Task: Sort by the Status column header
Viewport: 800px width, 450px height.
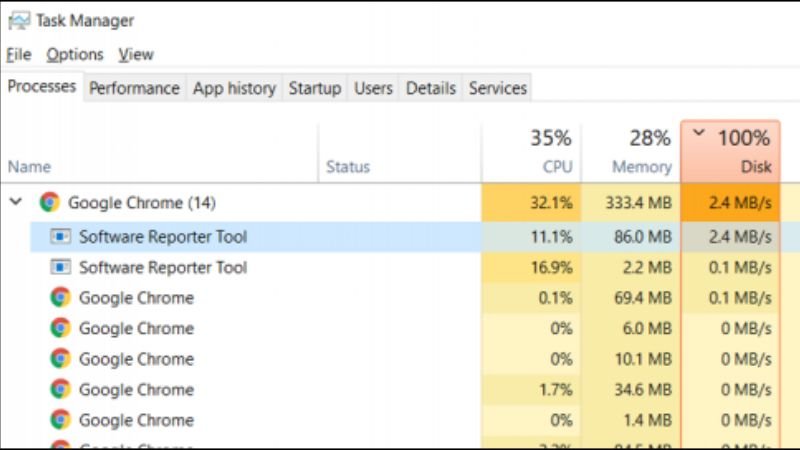Action: coord(399,153)
